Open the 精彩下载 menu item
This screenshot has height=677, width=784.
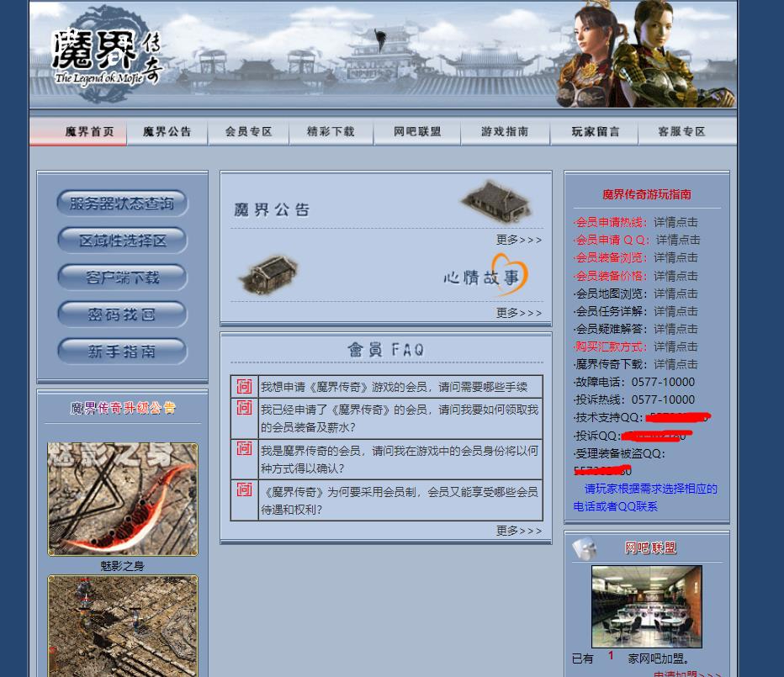pos(331,132)
